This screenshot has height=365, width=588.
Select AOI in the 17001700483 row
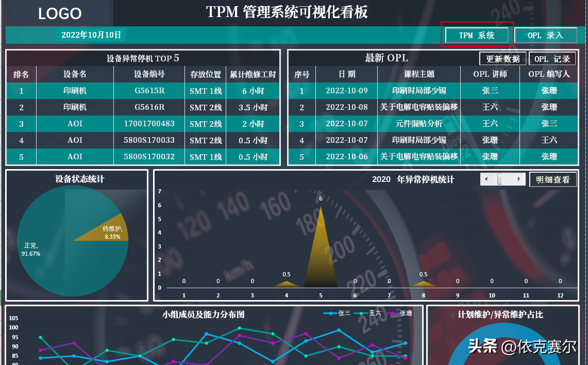pos(75,124)
